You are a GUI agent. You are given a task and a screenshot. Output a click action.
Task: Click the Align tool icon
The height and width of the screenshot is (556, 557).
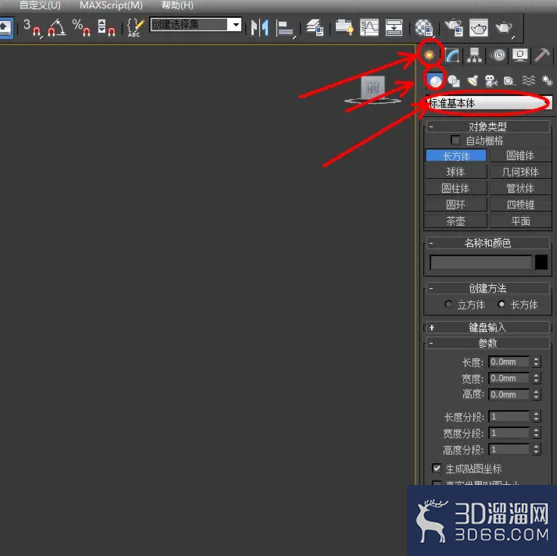(285, 28)
